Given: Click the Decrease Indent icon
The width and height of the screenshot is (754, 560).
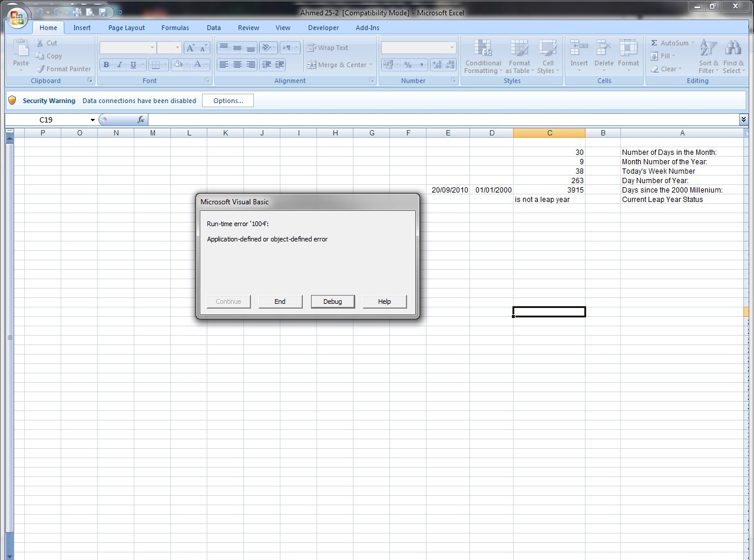Looking at the screenshot, I should pos(266,65).
